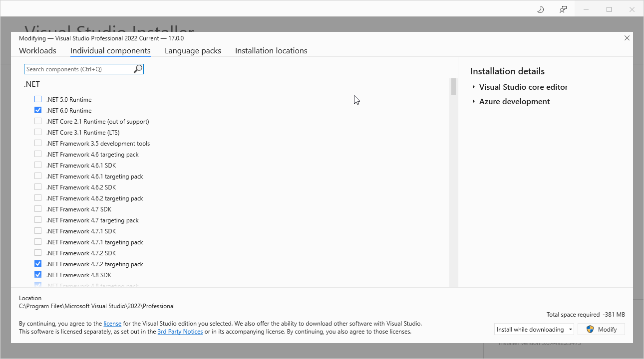This screenshot has width=644, height=359.
Task: Select Individual components tab
Action: tap(110, 51)
